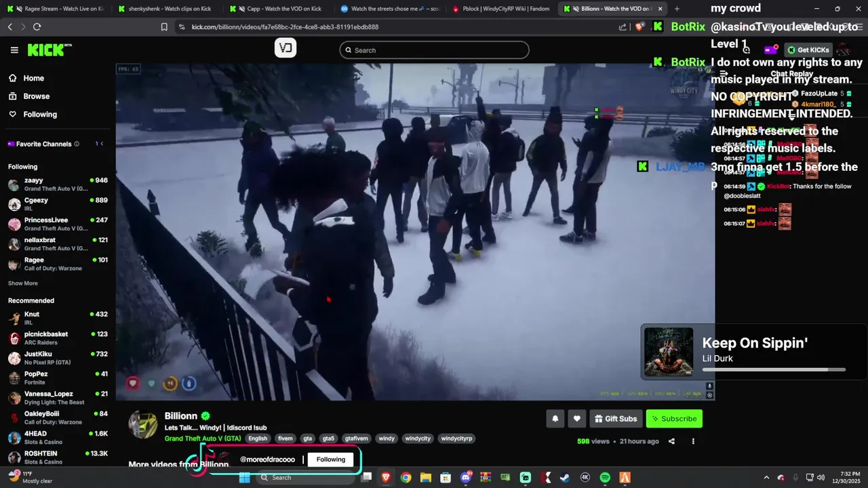Select the gtafivem tag
This screenshot has width=868, height=488.
[356, 439]
